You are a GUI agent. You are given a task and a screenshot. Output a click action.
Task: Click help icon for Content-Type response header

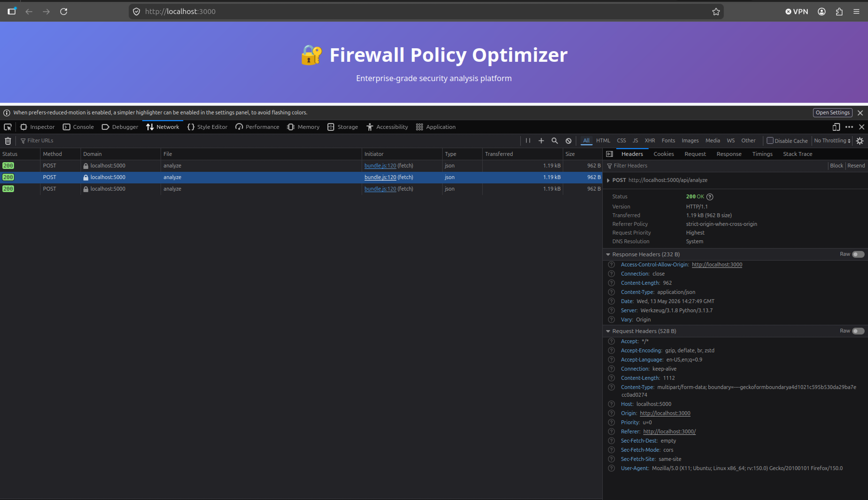click(x=611, y=292)
